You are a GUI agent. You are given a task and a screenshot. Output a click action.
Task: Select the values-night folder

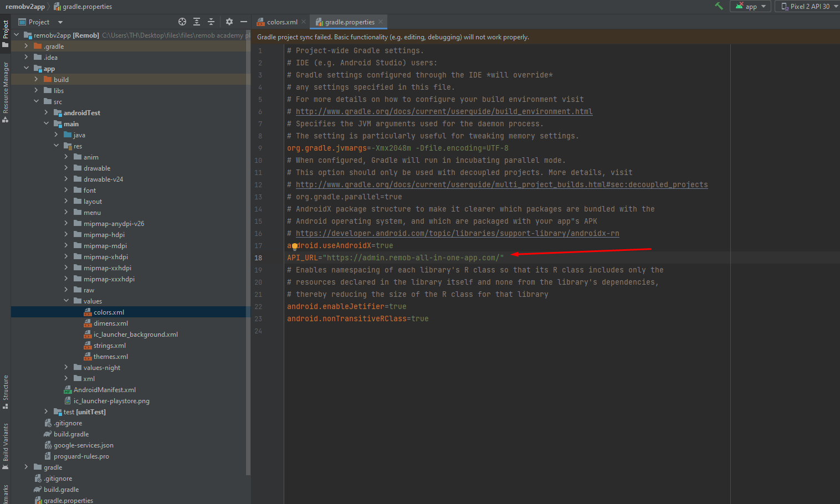[x=102, y=368]
